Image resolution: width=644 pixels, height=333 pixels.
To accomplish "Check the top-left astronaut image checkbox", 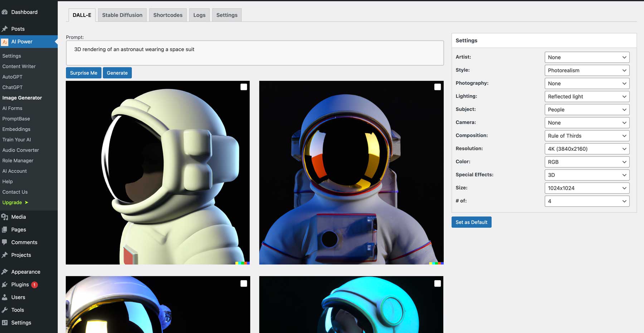I will [244, 86].
